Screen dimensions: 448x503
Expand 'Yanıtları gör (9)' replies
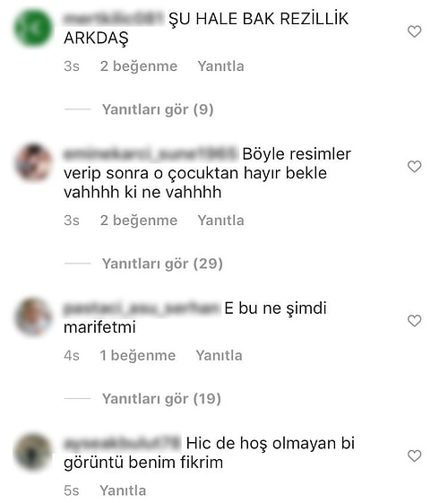click(158, 109)
